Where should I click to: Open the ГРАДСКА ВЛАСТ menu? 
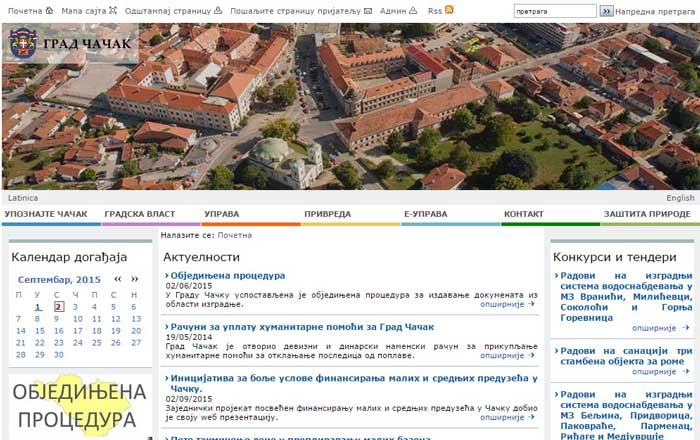(140, 214)
